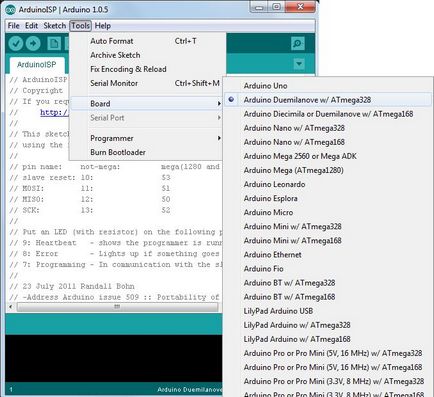
Task: Choose the Arduino Ethernet board
Action: coord(328,255)
